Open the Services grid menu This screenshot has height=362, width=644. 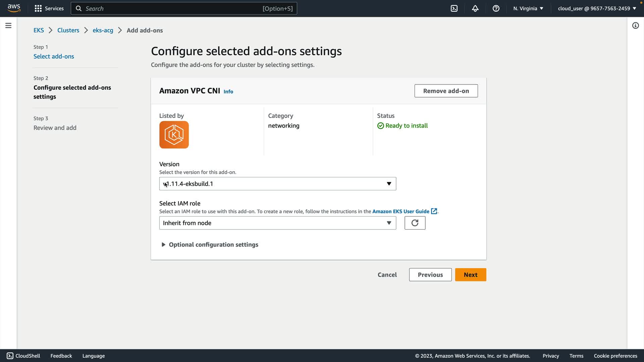tap(49, 8)
